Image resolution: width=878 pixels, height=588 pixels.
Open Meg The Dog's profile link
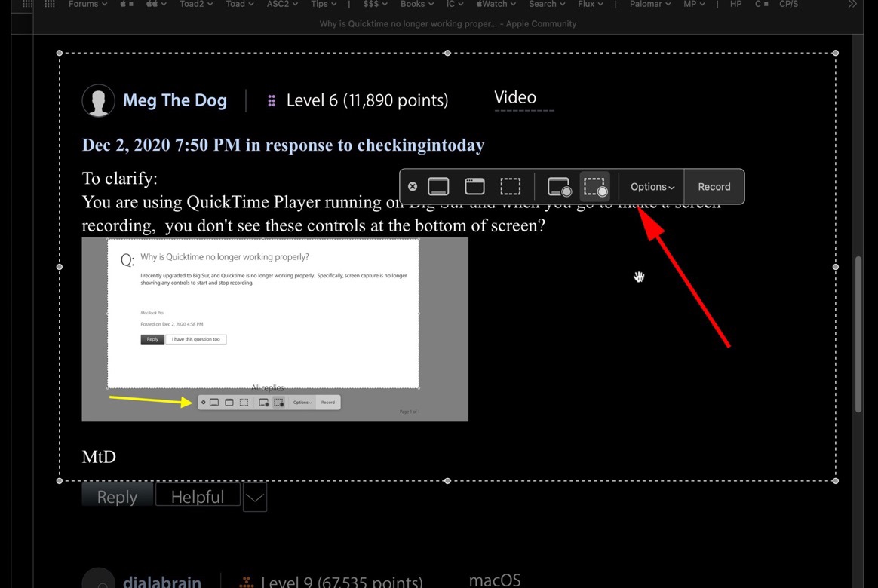point(175,100)
